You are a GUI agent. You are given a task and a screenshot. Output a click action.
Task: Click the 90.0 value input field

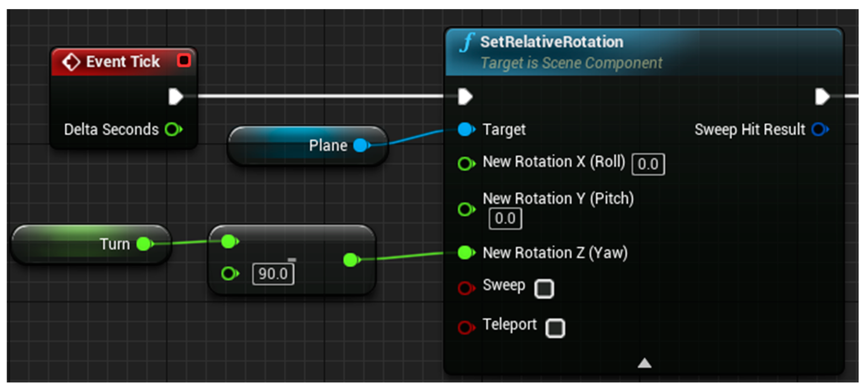273,274
